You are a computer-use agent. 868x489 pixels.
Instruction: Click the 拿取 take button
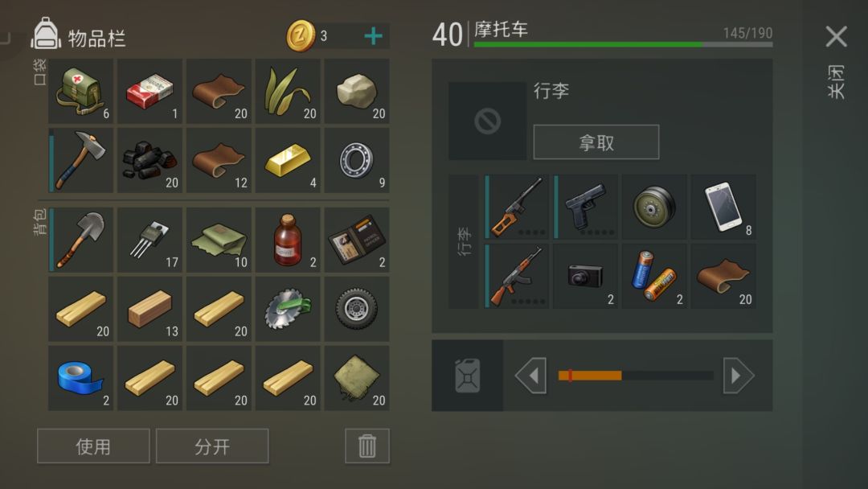tap(596, 142)
